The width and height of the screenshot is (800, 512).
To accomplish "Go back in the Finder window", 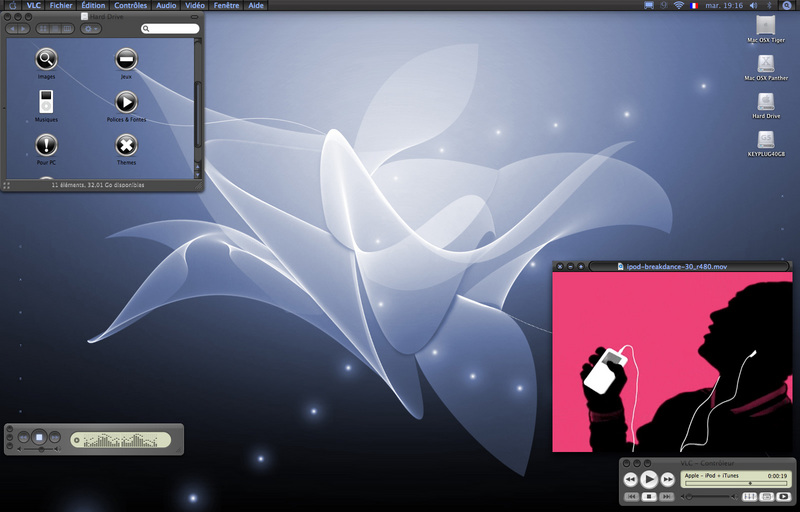I will click(11, 29).
